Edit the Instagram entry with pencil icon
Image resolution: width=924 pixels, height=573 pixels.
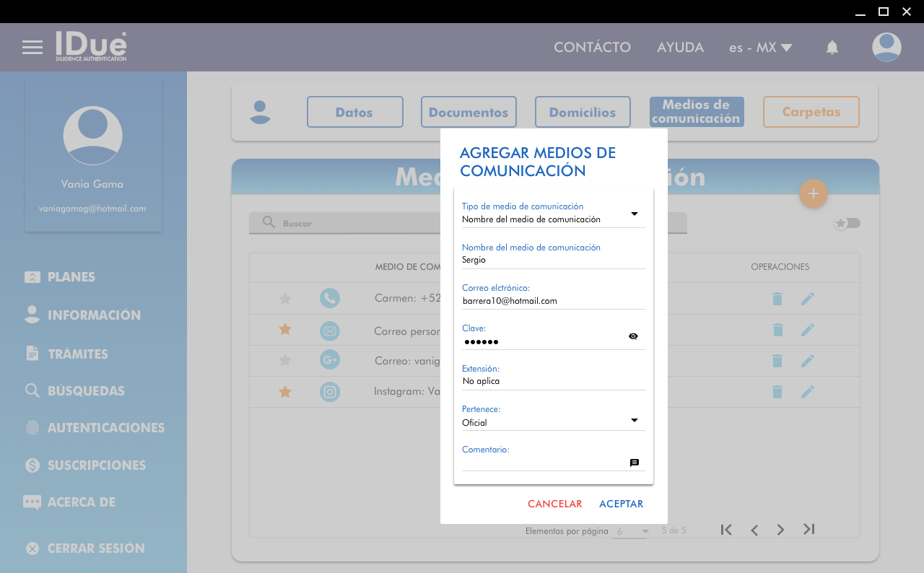point(807,392)
